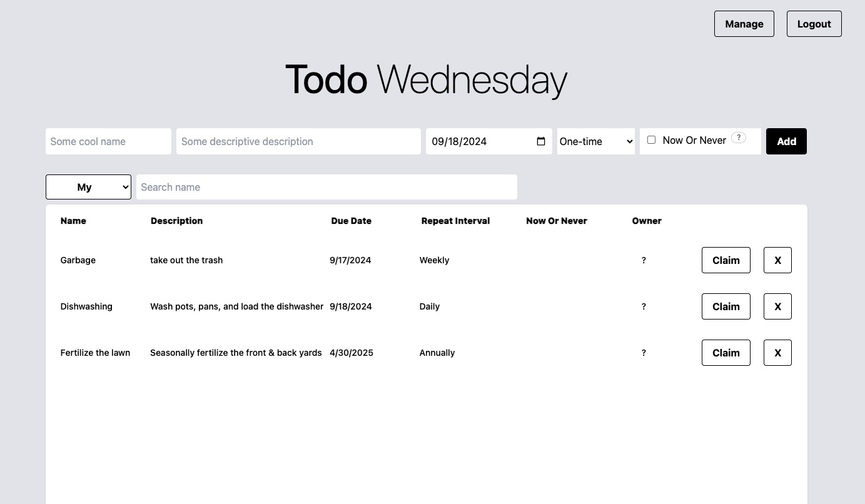Delete the Garbage task with X
The width and height of the screenshot is (865, 504).
[x=777, y=260]
